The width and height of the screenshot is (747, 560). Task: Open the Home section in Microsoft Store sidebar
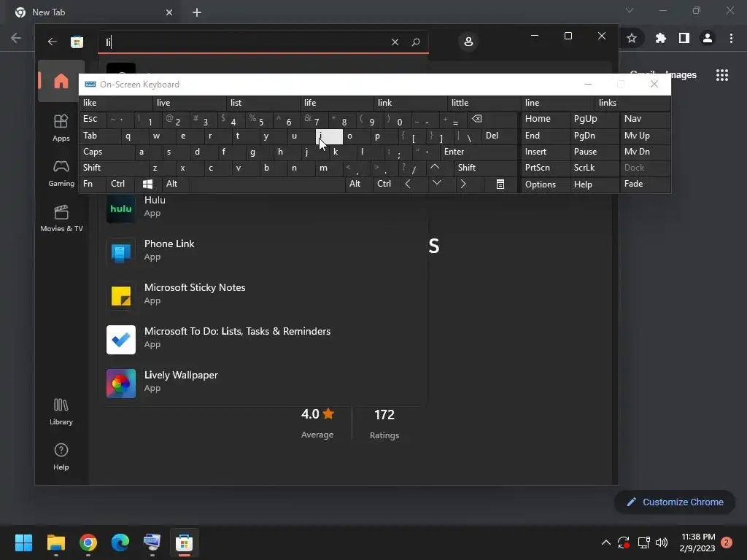pyautogui.click(x=61, y=81)
